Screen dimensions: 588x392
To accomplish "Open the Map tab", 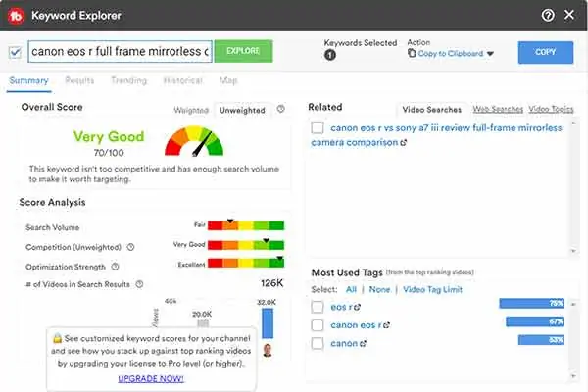I will 228,80.
